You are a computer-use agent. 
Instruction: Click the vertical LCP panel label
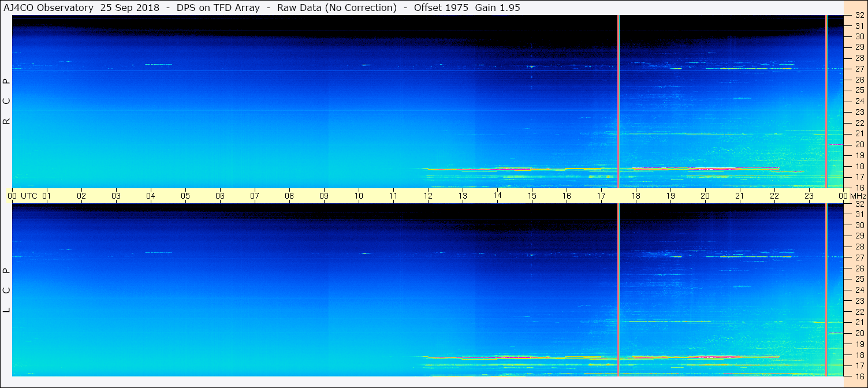click(7, 290)
